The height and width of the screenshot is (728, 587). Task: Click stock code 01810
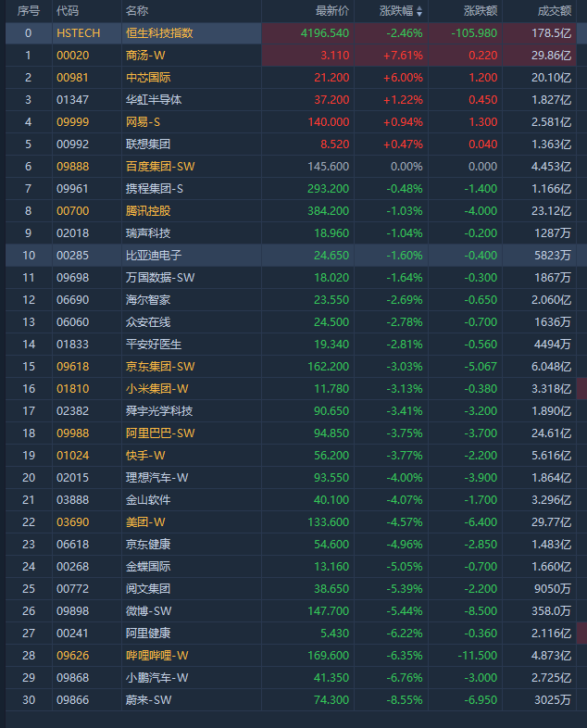click(72, 390)
